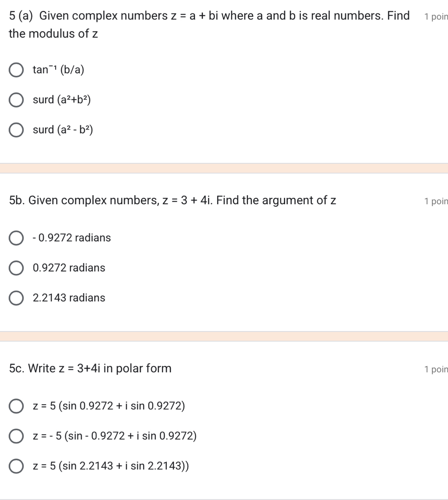
Task: Click the 1 point label for question 5(a)
Action: click(437, 16)
